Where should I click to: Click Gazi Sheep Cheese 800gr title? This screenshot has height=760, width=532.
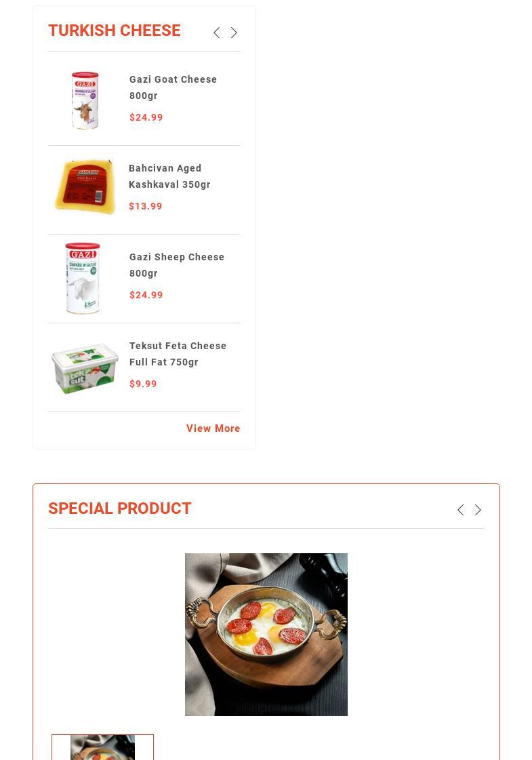click(x=177, y=265)
